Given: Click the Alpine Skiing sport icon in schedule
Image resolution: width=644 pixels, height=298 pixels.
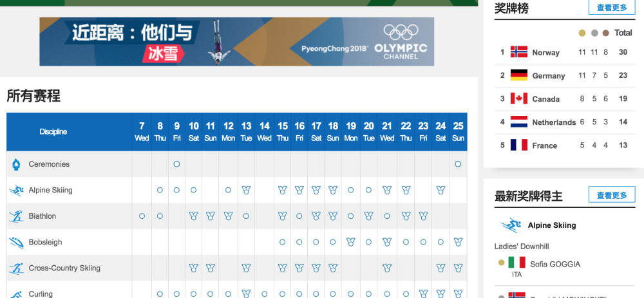Looking at the screenshot, I should (17, 191).
